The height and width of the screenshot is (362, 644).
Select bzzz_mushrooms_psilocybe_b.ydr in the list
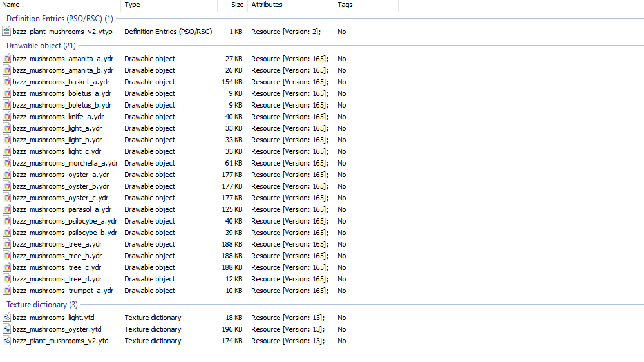coord(65,233)
